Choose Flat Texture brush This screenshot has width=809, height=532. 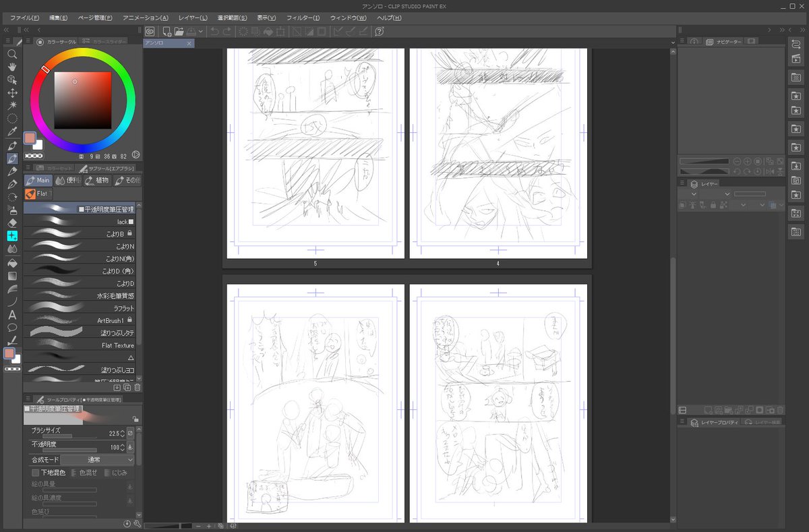(x=80, y=345)
